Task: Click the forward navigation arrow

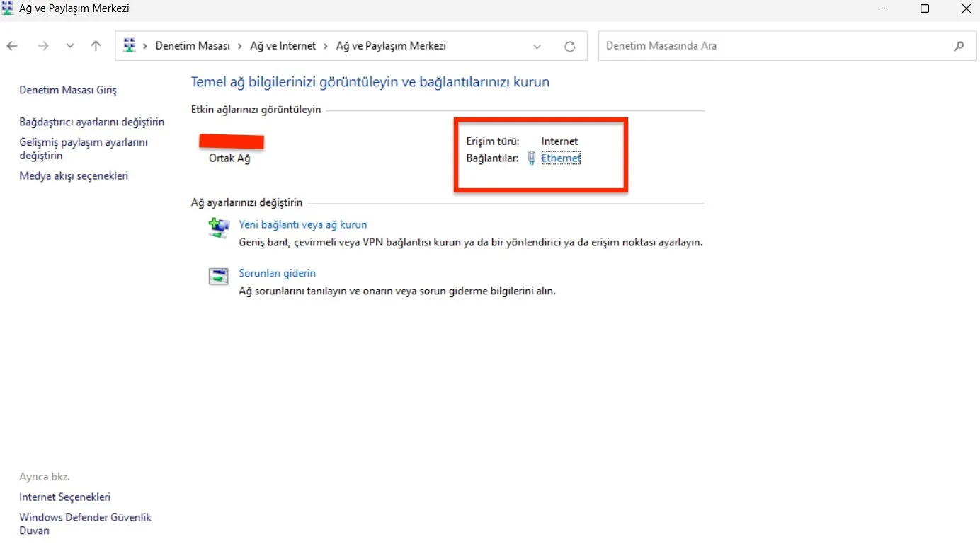Action: [43, 46]
